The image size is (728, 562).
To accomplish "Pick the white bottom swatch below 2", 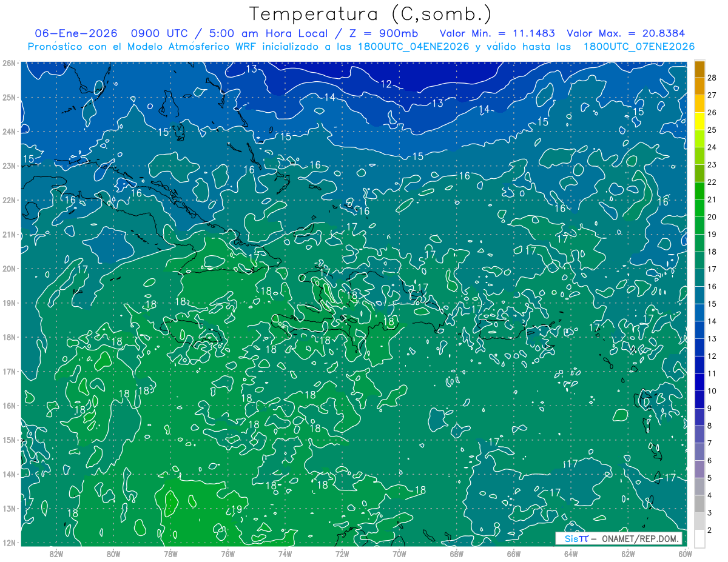I will (x=699, y=538).
